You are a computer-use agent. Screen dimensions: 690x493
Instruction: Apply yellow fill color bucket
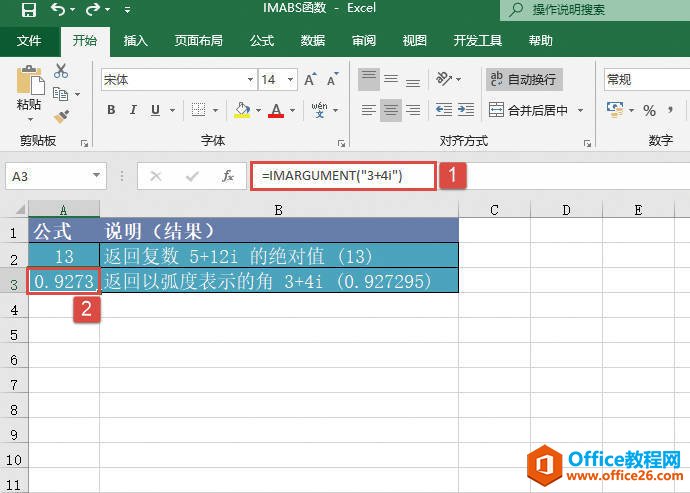point(242,110)
